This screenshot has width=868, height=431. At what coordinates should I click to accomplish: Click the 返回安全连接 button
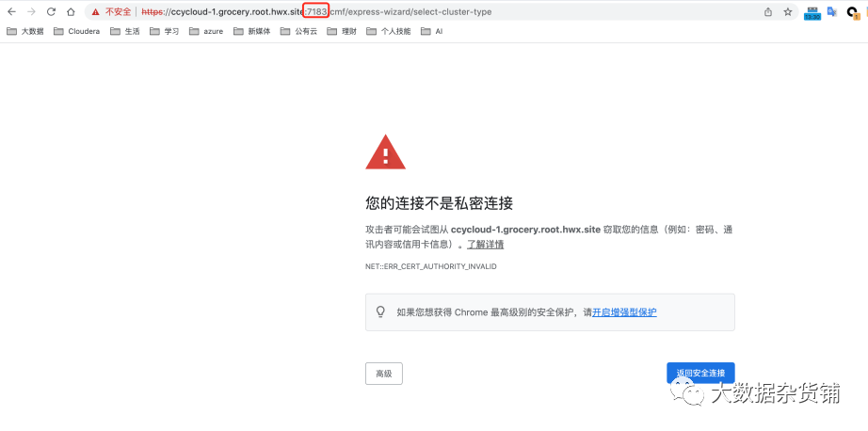point(700,374)
